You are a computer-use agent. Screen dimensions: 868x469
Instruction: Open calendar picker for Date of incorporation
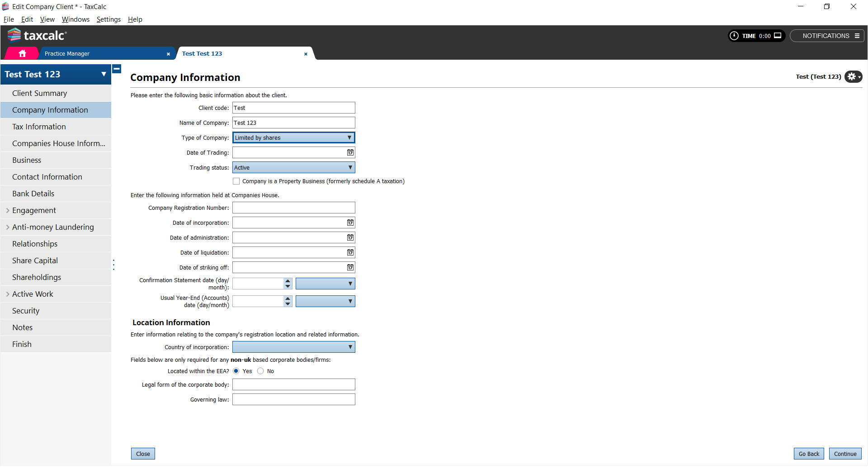tap(350, 223)
